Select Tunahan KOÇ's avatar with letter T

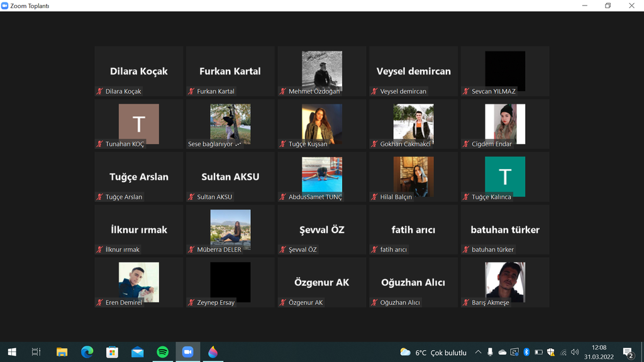[x=138, y=123]
